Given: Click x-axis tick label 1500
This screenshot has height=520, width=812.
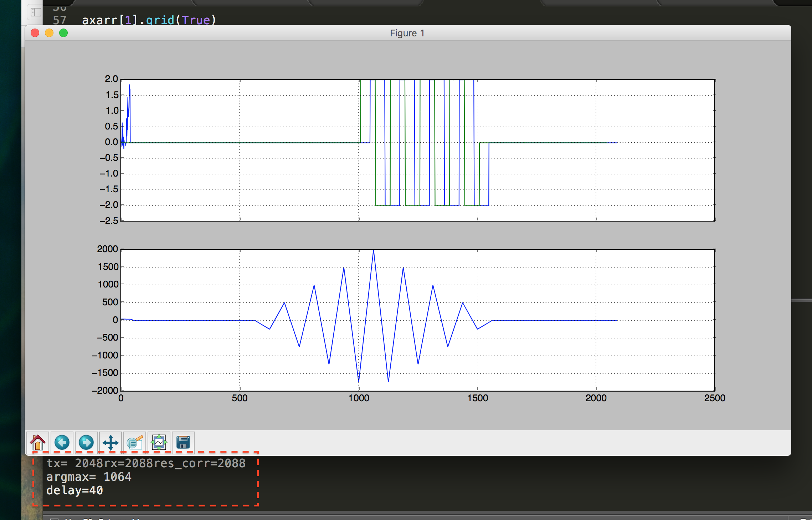Looking at the screenshot, I should point(478,398).
